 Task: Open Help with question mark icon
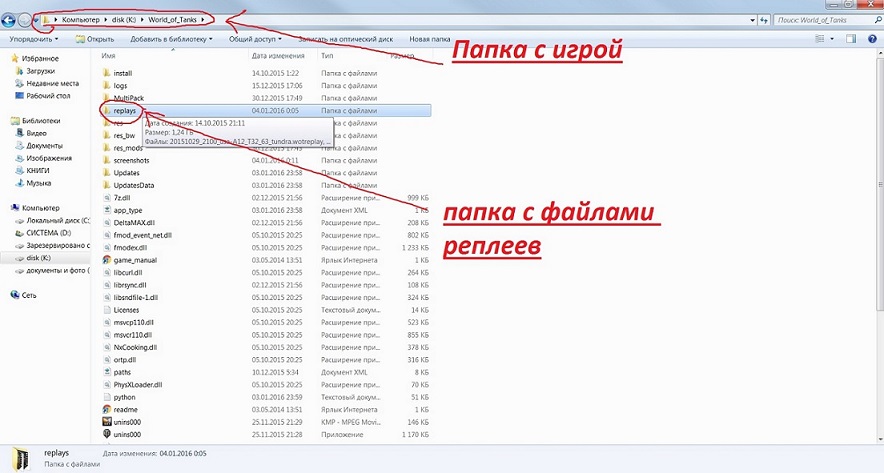click(872, 39)
